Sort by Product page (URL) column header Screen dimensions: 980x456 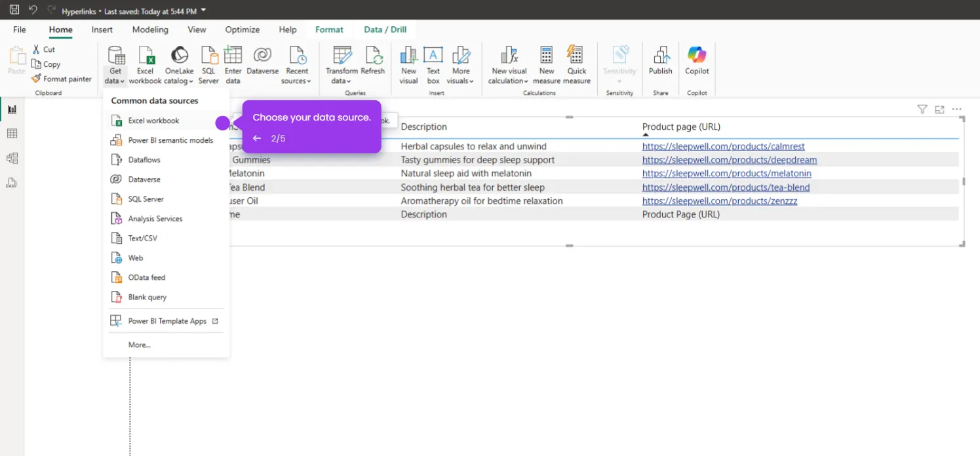pos(681,126)
